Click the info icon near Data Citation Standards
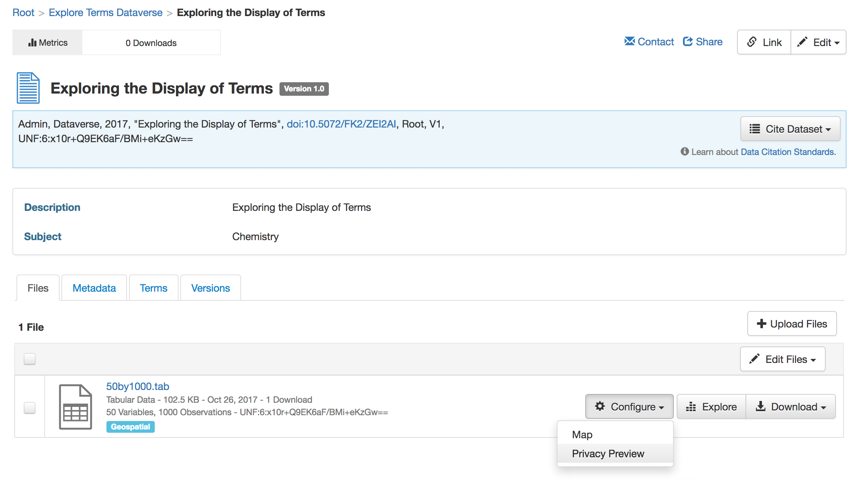This screenshot has width=856, height=504. pos(684,151)
